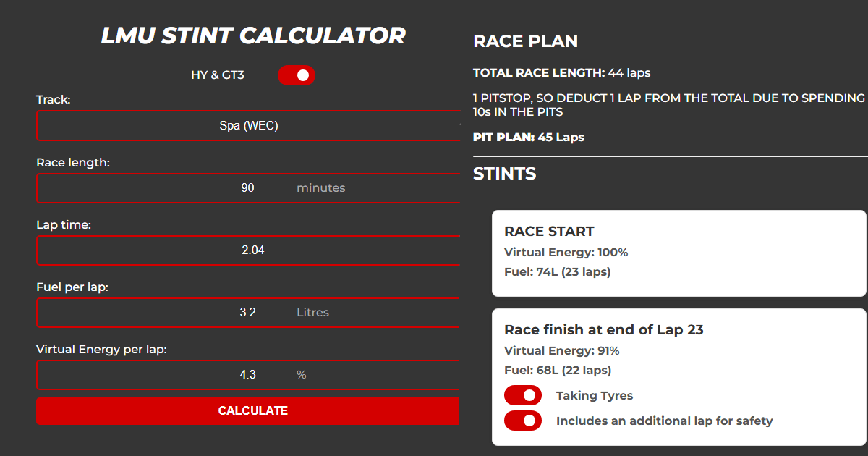Disable the Taking Tyres toggle
The image size is (868, 456).
tap(522, 395)
